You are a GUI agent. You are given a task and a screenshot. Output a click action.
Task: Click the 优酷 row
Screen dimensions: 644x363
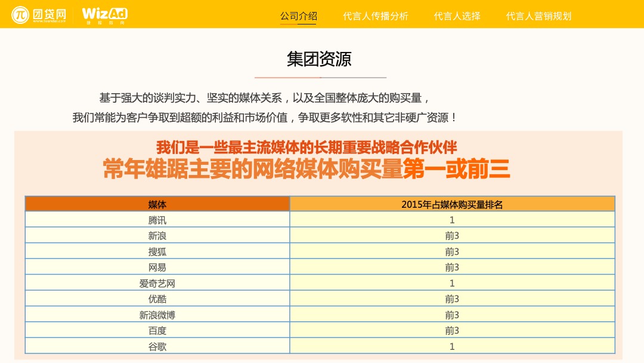pos(156,299)
